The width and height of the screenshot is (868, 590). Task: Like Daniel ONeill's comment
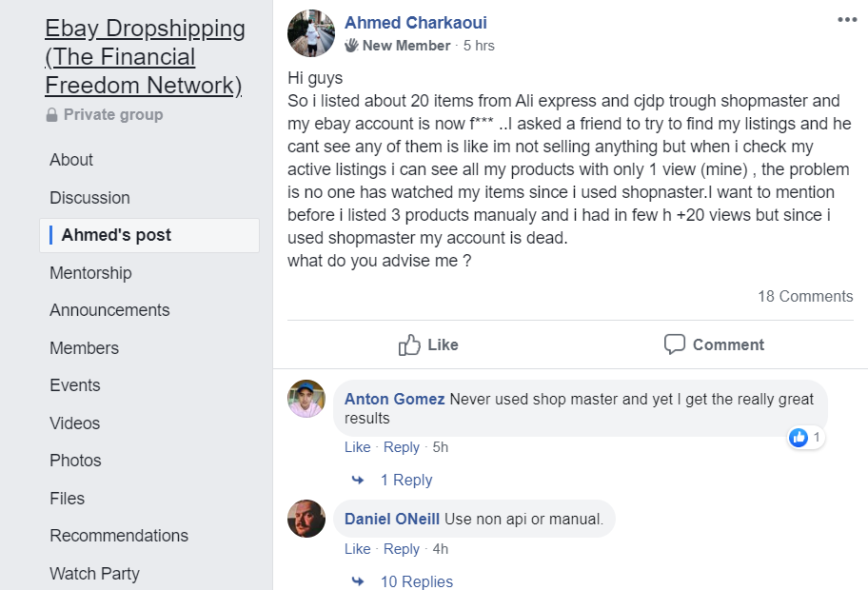click(357, 549)
